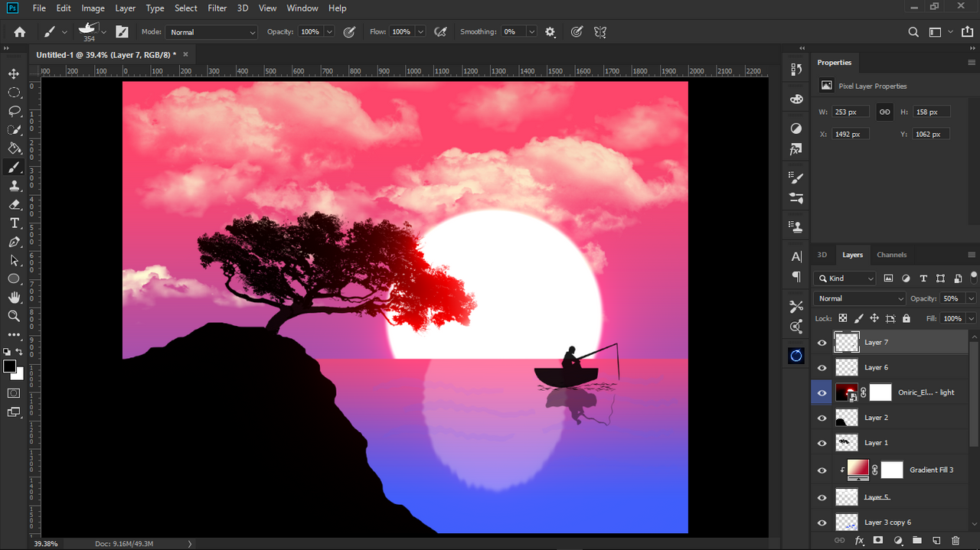
Task: Open symmetry paint butterfly options
Action: [x=600, y=32]
